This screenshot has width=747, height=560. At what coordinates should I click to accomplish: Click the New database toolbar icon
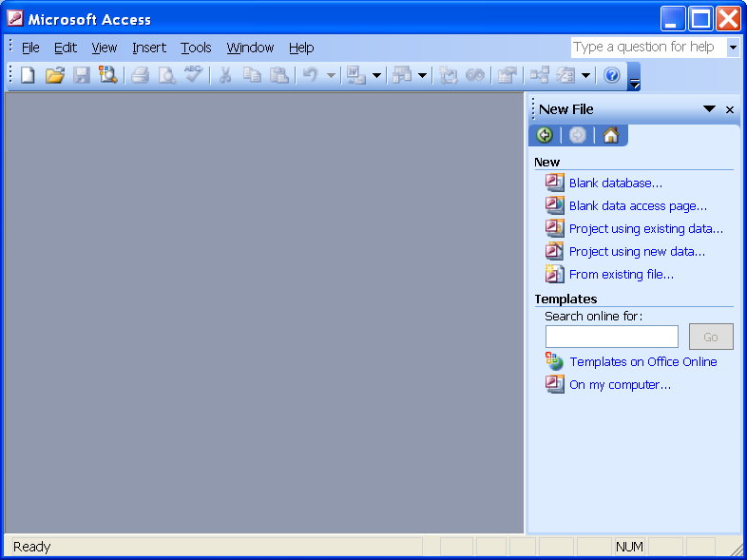pos(28,75)
